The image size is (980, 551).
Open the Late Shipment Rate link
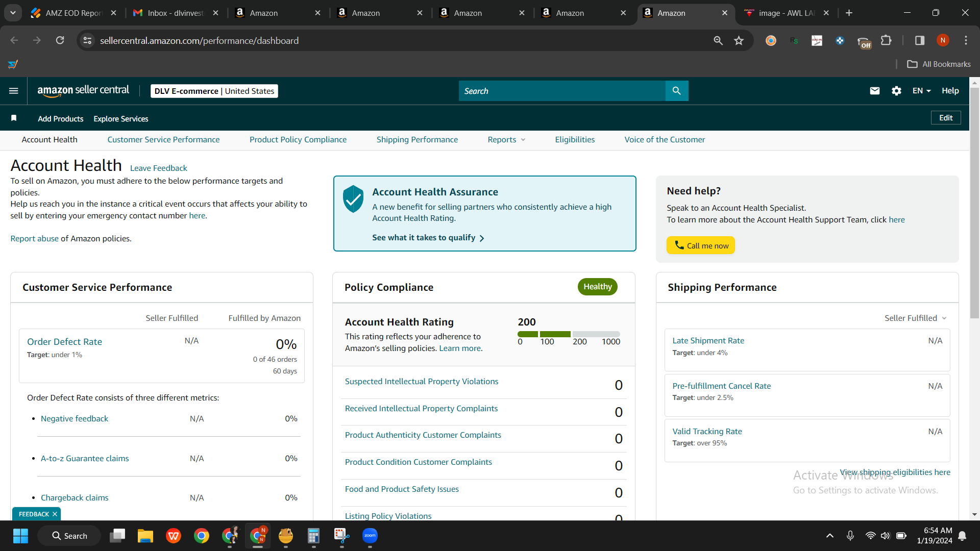coord(708,341)
